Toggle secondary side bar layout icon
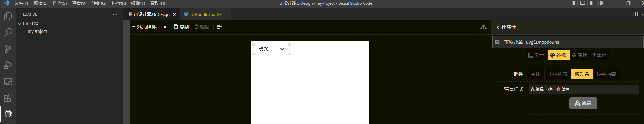Screen dimensions: 644x124 [590, 3]
